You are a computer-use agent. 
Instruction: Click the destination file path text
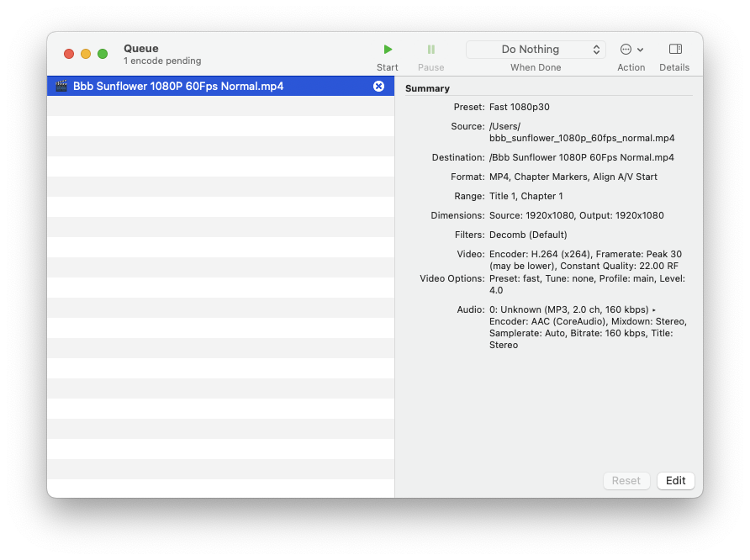pos(581,157)
